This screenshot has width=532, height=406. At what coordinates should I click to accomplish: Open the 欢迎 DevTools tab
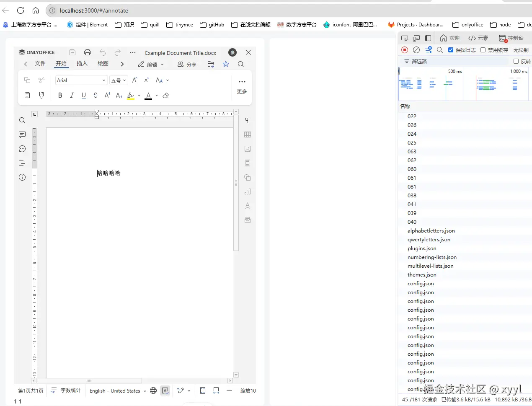(449, 38)
